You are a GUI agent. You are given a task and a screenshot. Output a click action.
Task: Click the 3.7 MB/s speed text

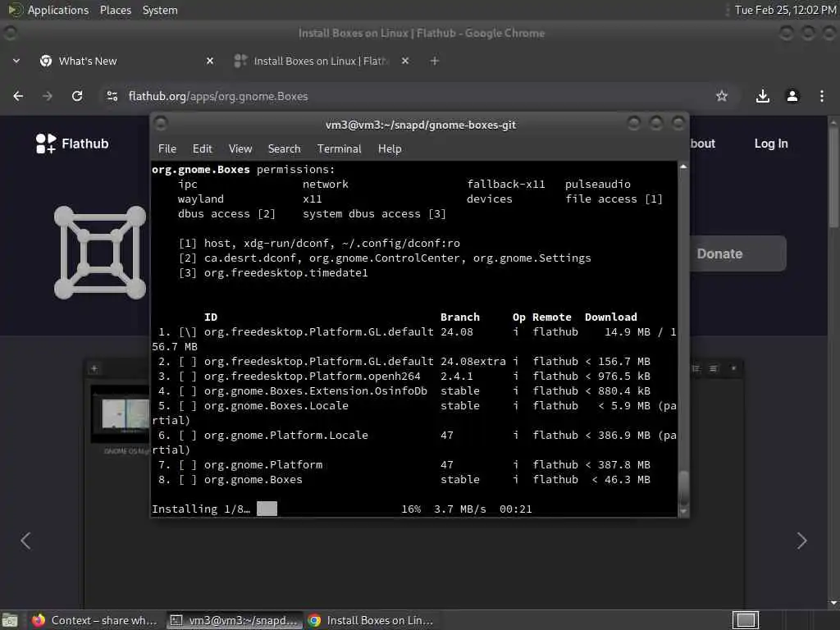460,509
